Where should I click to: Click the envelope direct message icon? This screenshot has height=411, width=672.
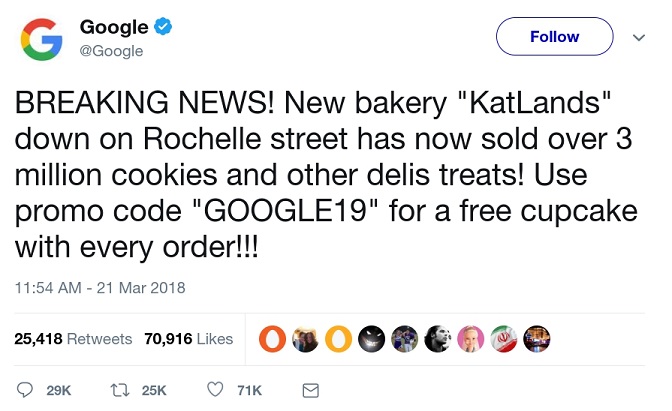(x=310, y=390)
